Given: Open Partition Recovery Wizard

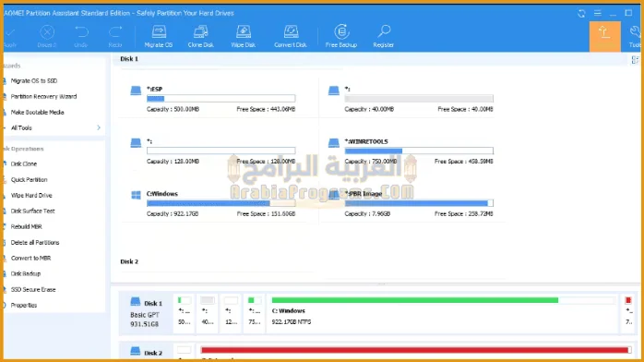Looking at the screenshot, I should (x=43, y=97).
